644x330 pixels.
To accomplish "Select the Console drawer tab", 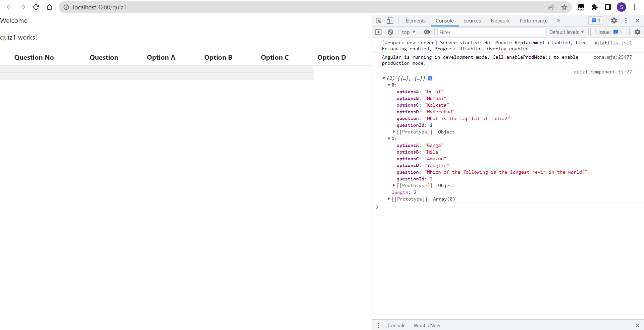I will (x=396, y=325).
